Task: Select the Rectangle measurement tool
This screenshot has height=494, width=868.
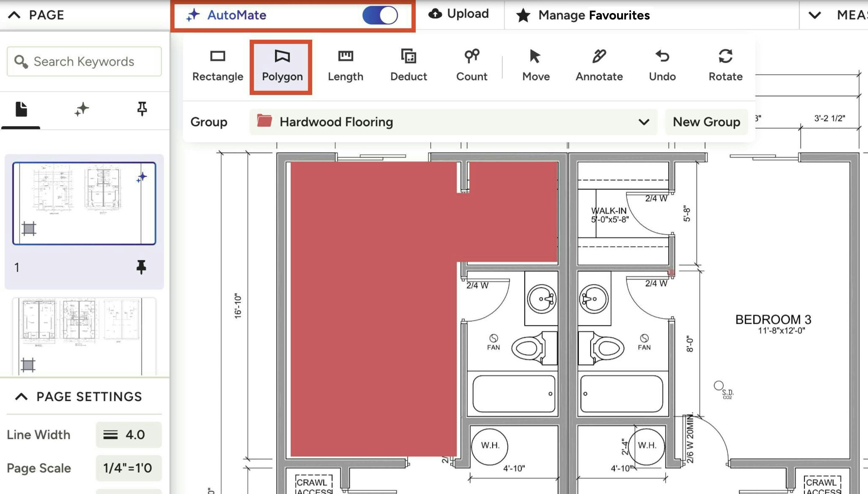Action: point(217,66)
